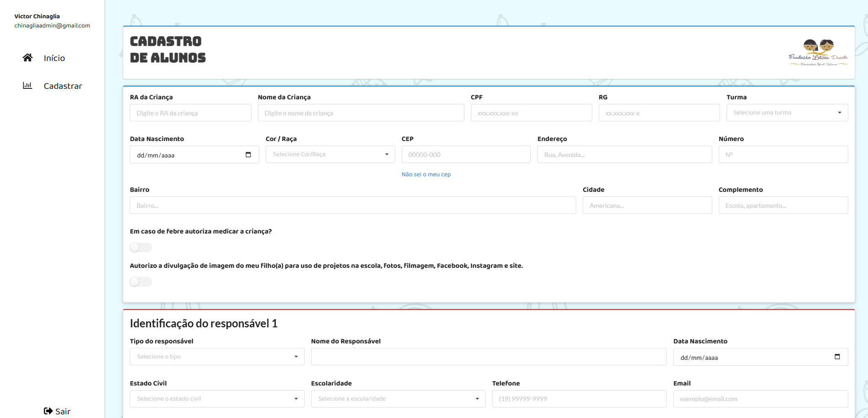This screenshot has height=418, width=868.
Task: Click the responsável Telefone input field
Action: click(x=579, y=399)
